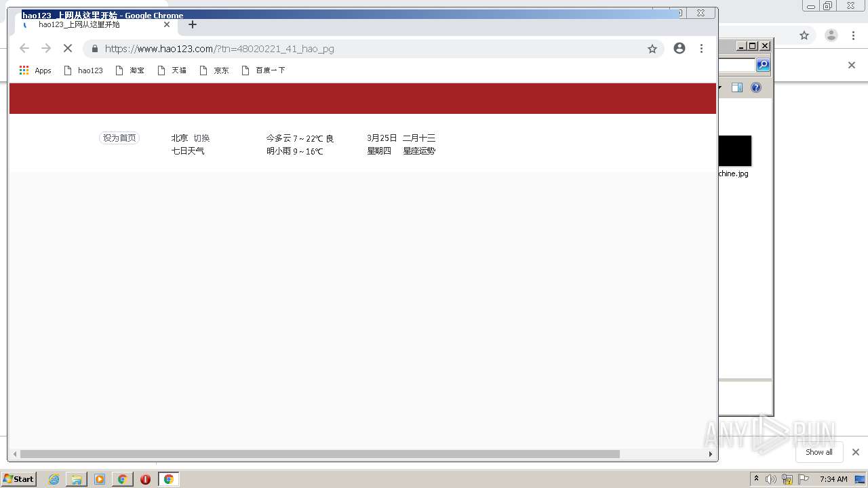Click Show all downloads button
The width and height of the screenshot is (868, 488).
[819, 452]
